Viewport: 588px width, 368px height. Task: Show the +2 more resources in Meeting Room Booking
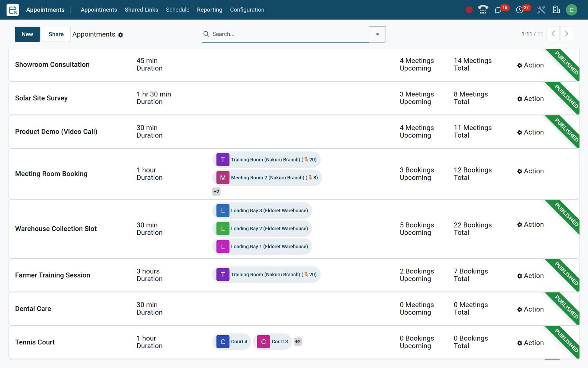pyautogui.click(x=216, y=191)
